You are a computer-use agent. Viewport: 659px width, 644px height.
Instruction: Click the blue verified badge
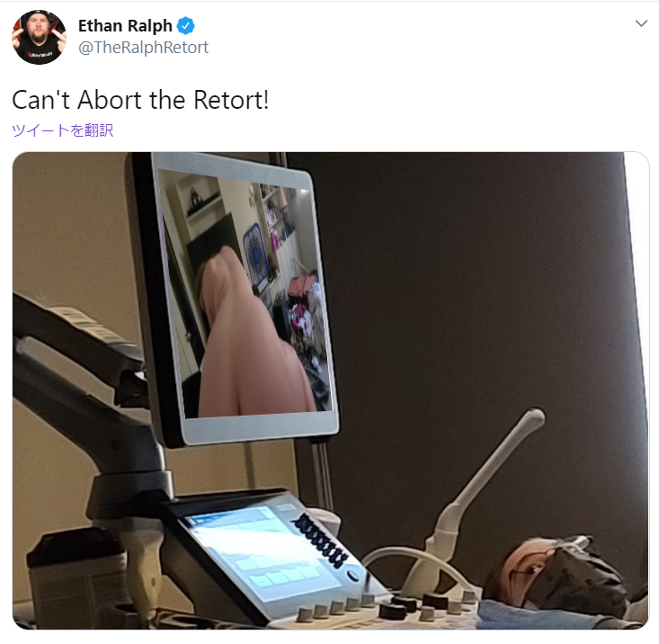tap(185, 26)
